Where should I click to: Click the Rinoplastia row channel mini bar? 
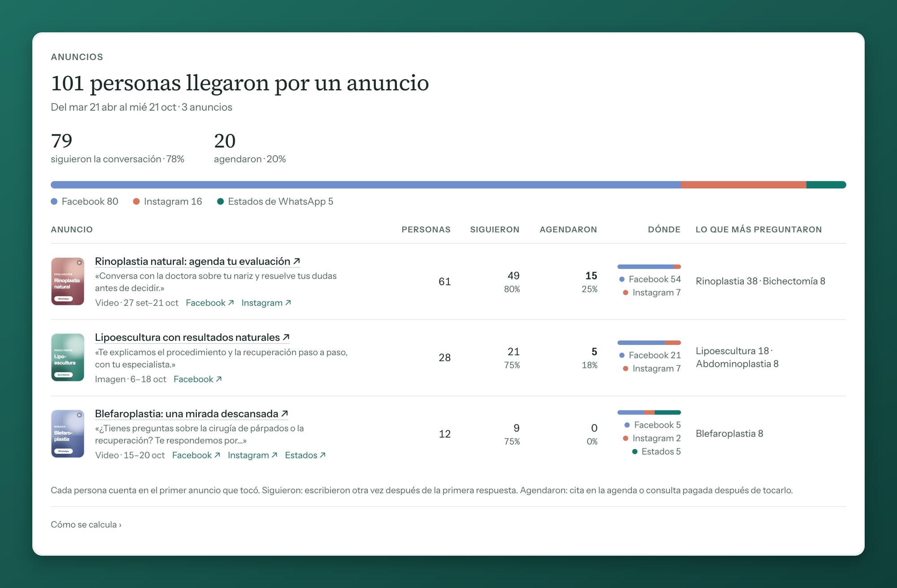pos(649,267)
